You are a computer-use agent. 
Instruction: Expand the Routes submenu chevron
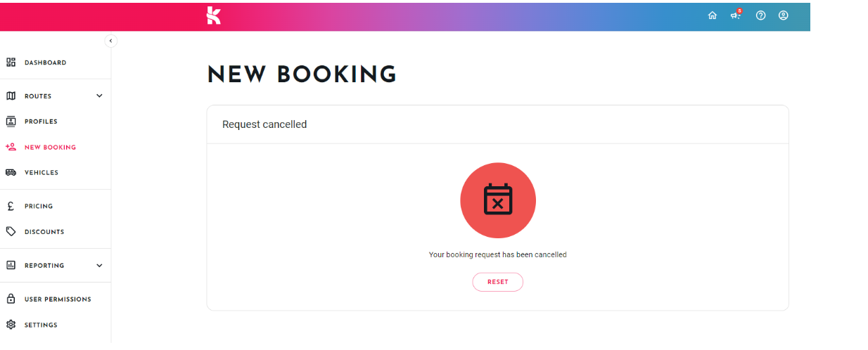pos(99,96)
